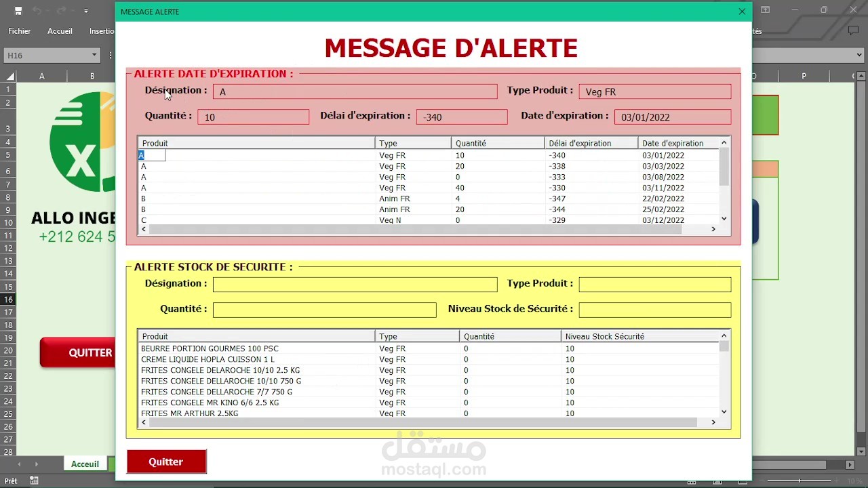
Task: Click the Désignation field containing A
Action: pyautogui.click(x=355, y=91)
